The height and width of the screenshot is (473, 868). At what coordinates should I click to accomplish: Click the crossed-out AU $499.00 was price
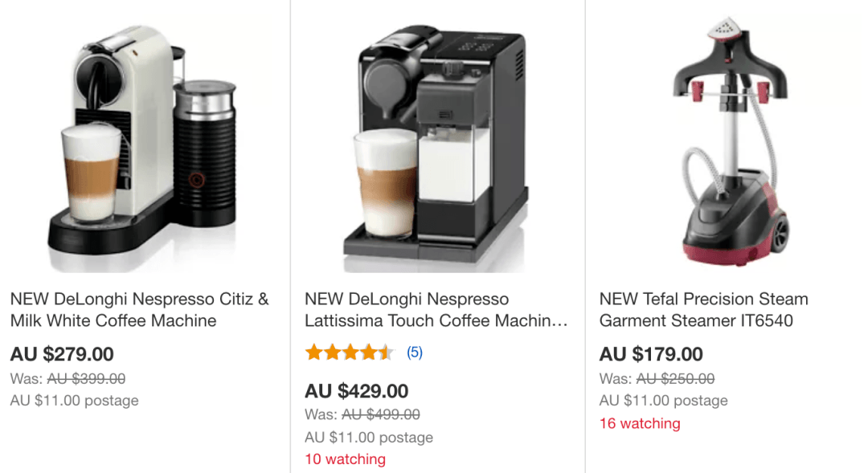(x=381, y=414)
